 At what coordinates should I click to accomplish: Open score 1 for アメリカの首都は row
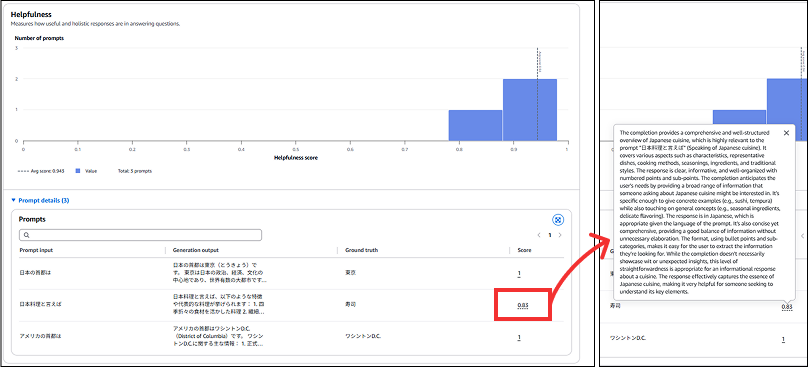pyautogui.click(x=519, y=338)
